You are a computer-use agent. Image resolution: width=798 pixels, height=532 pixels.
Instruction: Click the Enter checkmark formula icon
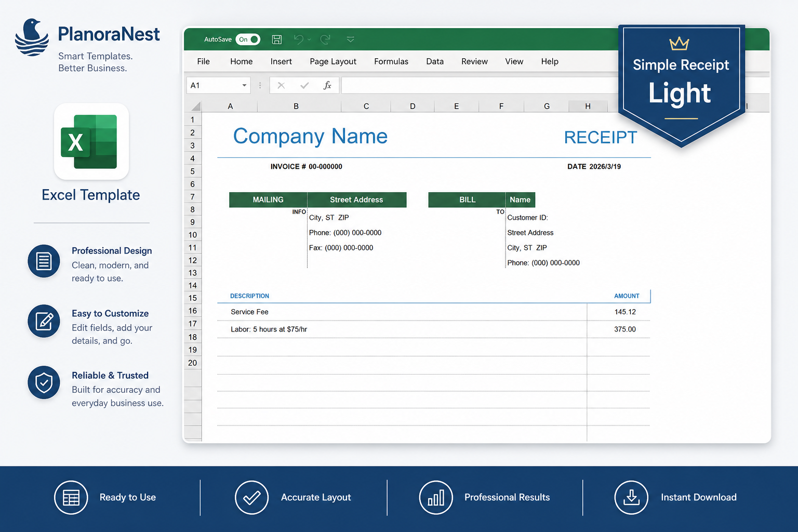pyautogui.click(x=304, y=85)
